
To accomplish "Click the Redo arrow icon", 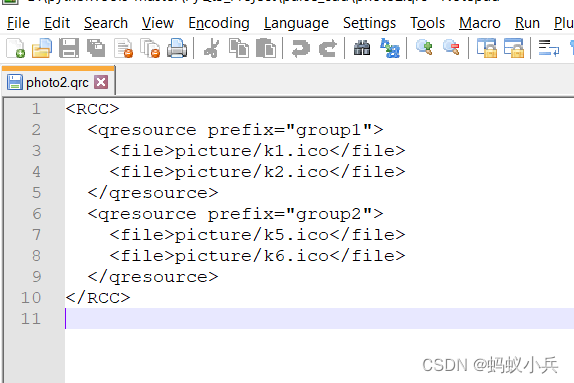I will click(x=328, y=48).
